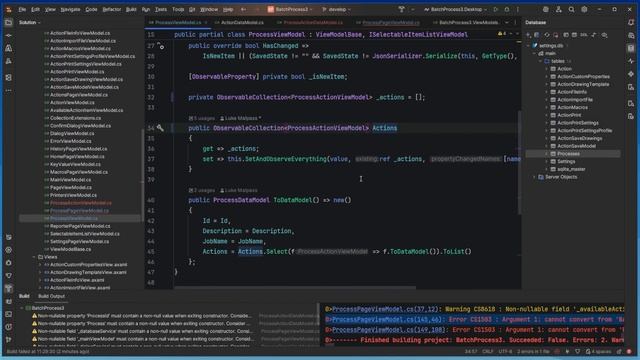This screenshot has width=640, height=360.
Task: Open the BatchProcess3 solution dropdown
Action: [x=290, y=9]
